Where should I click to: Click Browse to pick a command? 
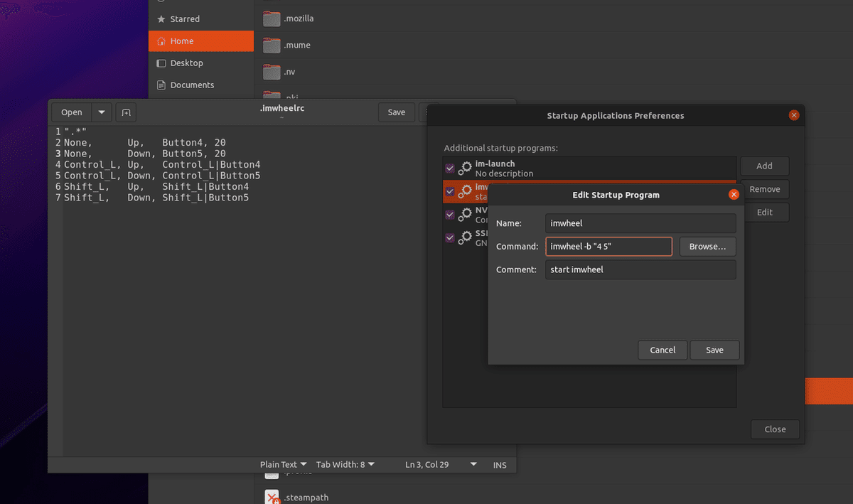(x=707, y=246)
